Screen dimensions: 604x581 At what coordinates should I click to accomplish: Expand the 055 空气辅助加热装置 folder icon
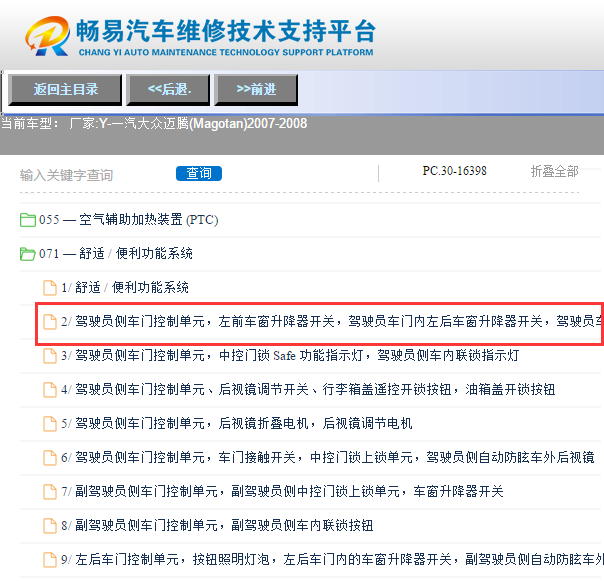(27, 220)
